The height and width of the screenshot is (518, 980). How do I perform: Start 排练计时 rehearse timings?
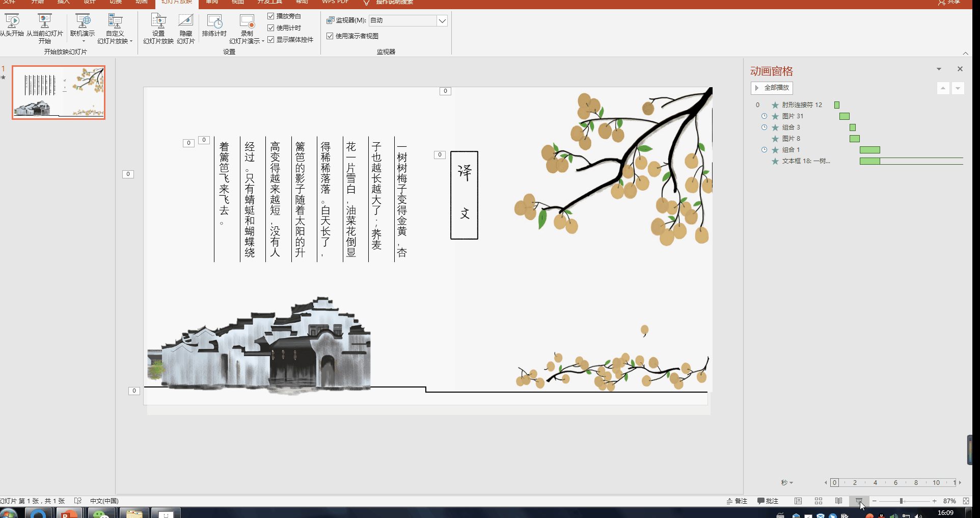click(214, 25)
